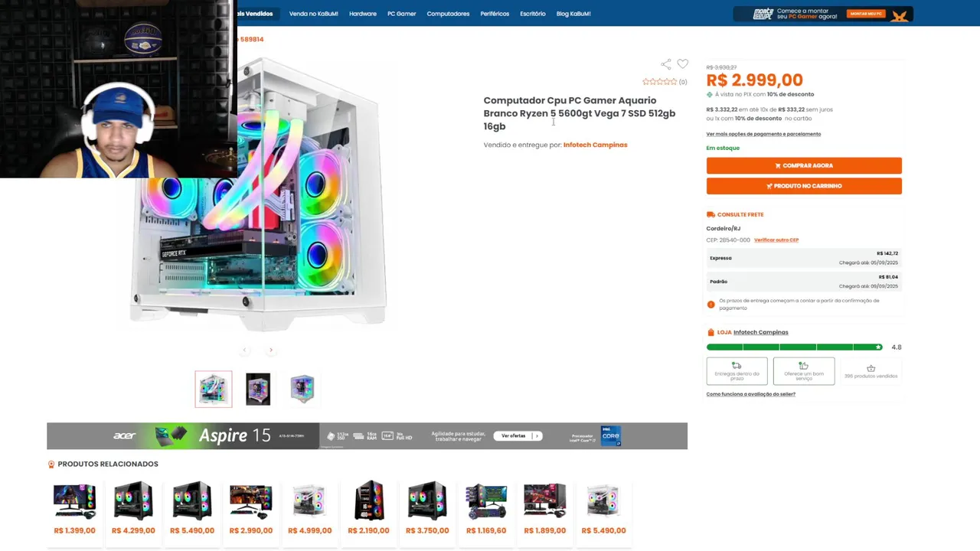980x551 pixels.
Task: Click the orange info icon near the delivery notice
Action: tap(710, 304)
